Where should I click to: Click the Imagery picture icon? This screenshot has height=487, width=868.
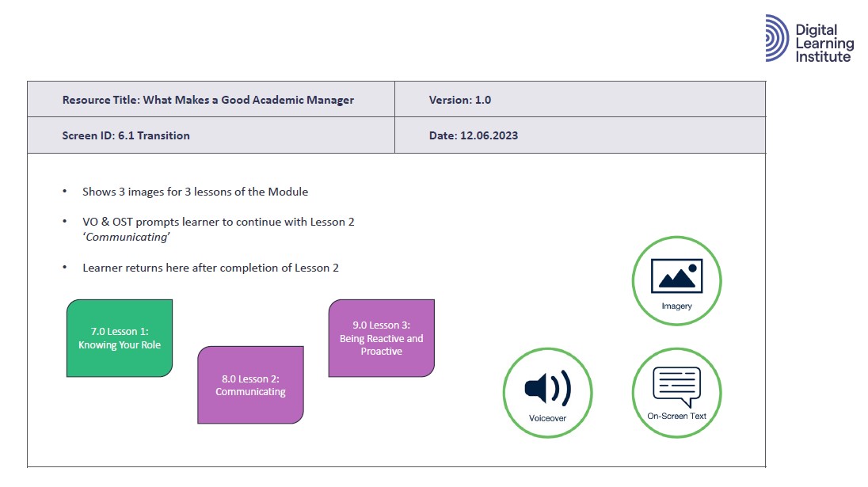(x=676, y=274)
